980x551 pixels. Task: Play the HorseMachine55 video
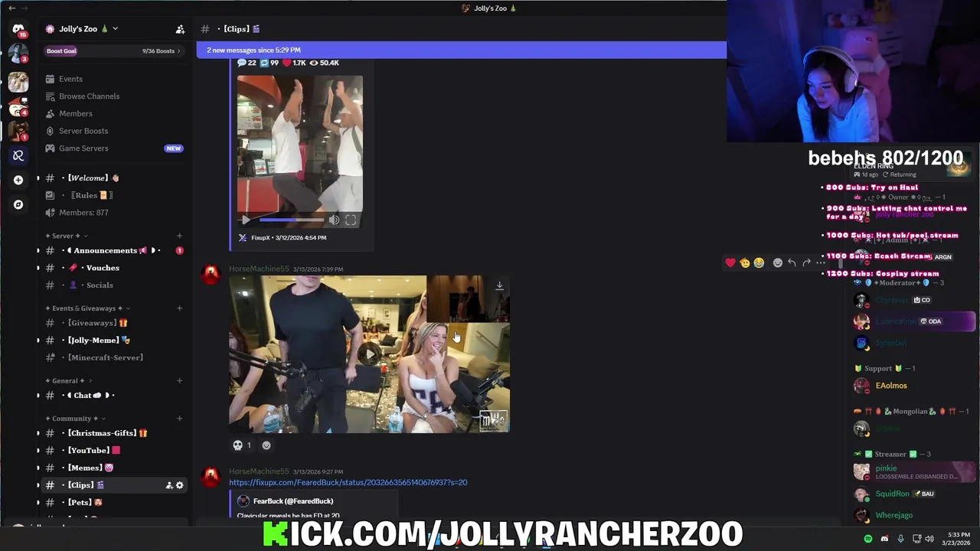[x=370, y=354]
